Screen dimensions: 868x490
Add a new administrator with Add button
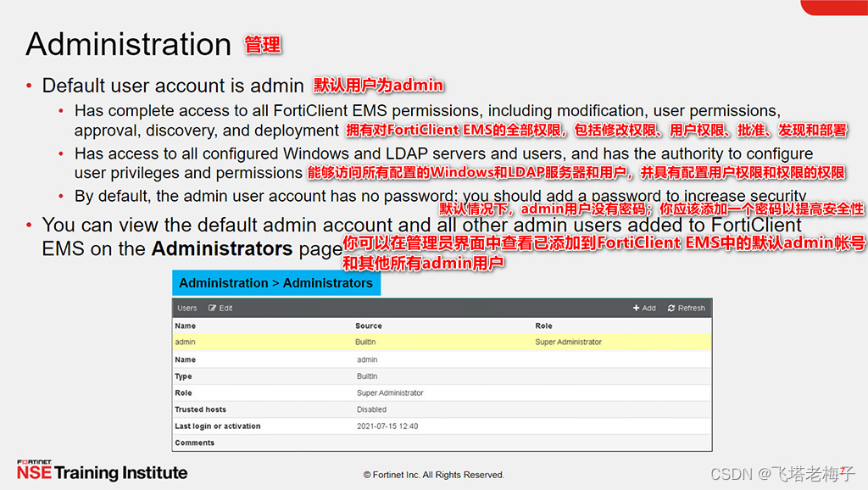(x=644, y=308)
